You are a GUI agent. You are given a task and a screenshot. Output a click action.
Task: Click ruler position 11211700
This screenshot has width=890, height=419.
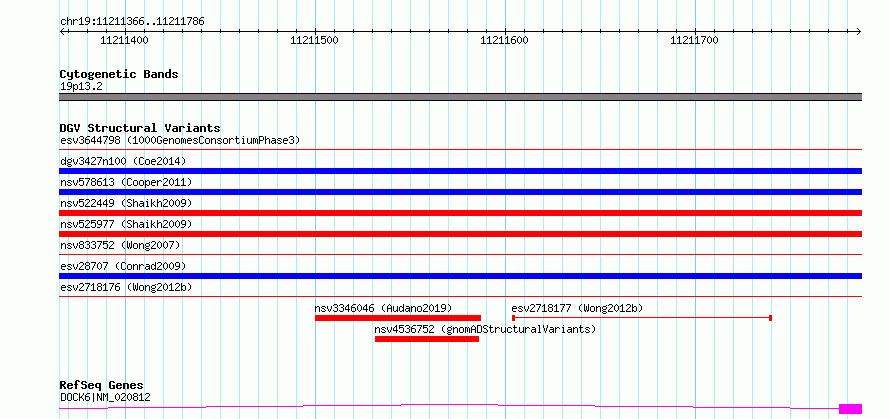pos(694,40)
